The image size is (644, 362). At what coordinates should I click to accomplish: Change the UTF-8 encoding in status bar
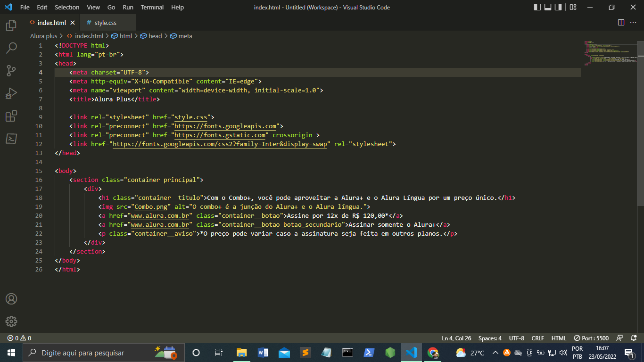517,338
